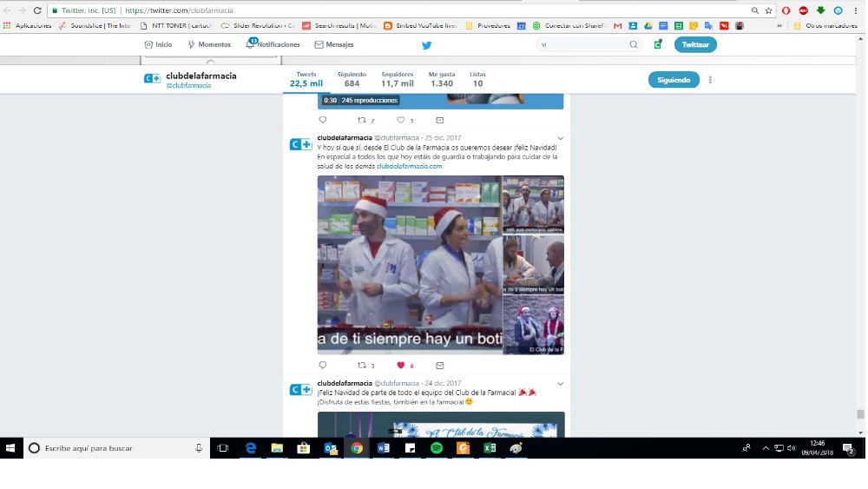Select the Tweets 22,5 mil tab
Viewport: 868px width, 489px height.
point(306,79)
